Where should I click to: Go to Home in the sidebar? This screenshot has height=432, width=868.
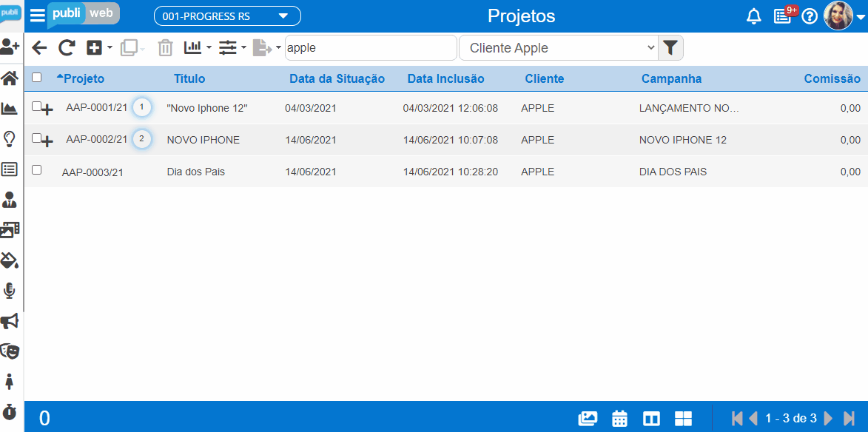(x=10, y=78)
